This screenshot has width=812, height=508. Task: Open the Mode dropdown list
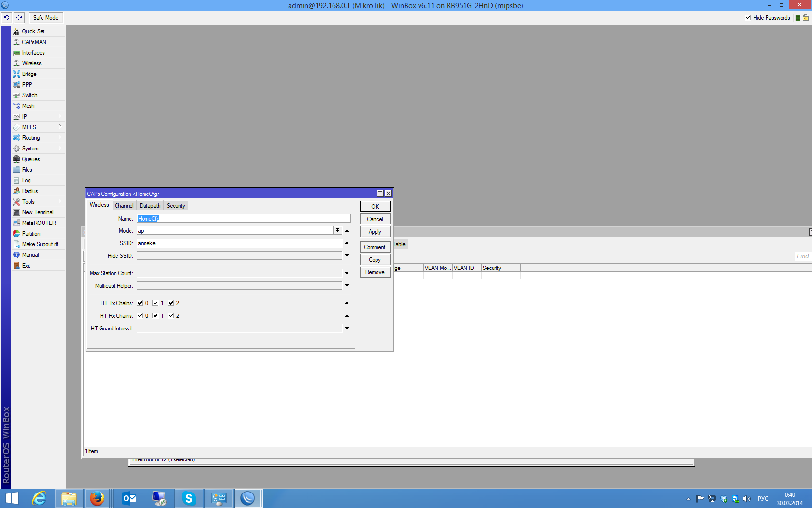point(337,231)
